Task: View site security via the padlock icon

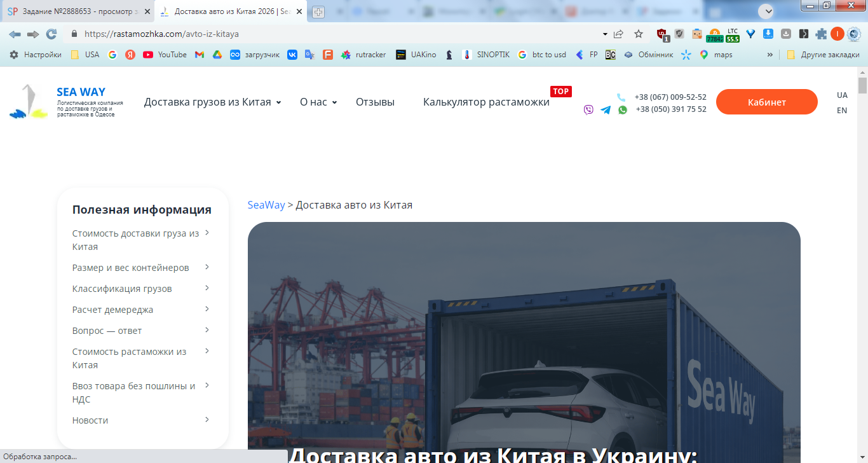Action: click(74, 34)
